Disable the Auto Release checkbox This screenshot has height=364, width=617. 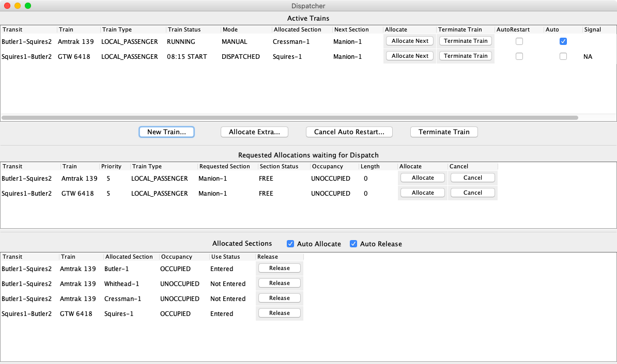(354, 244)
